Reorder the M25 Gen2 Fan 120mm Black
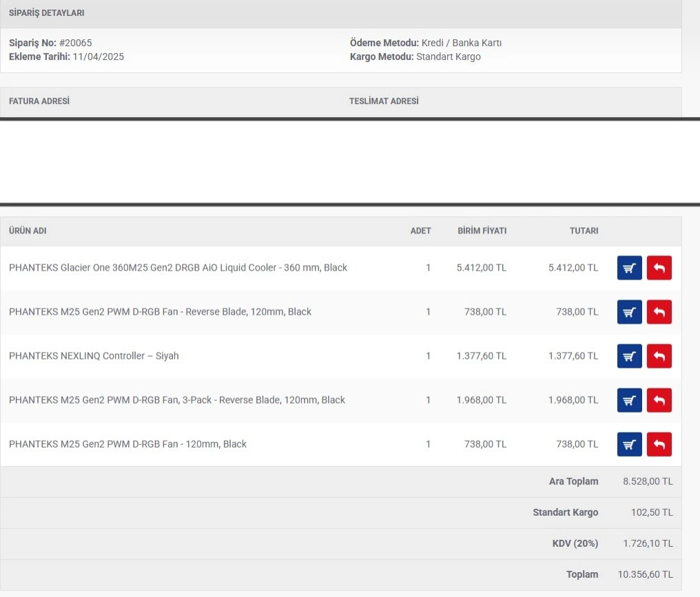The height and width of the screenshot is (597, 700). coord(630,444)
